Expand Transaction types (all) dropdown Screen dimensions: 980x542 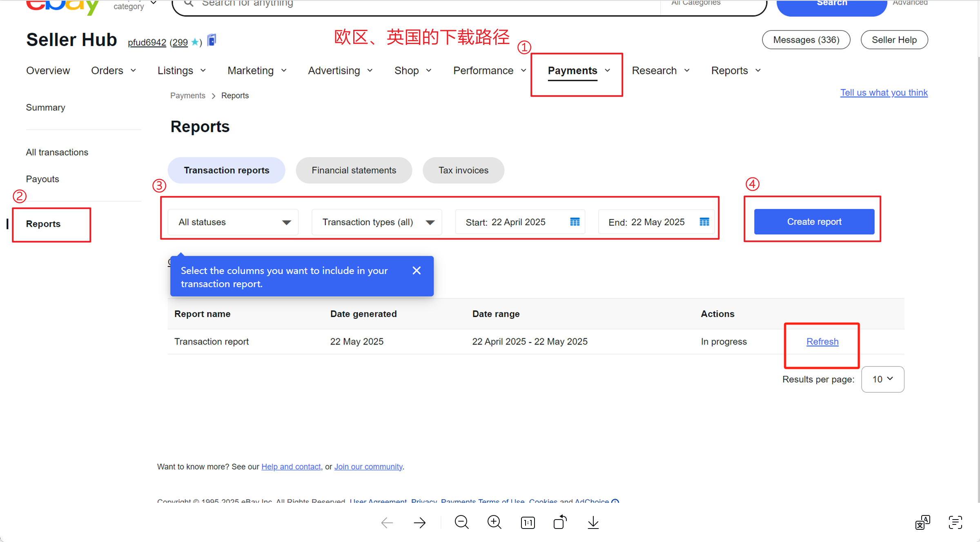pos(376,222)
